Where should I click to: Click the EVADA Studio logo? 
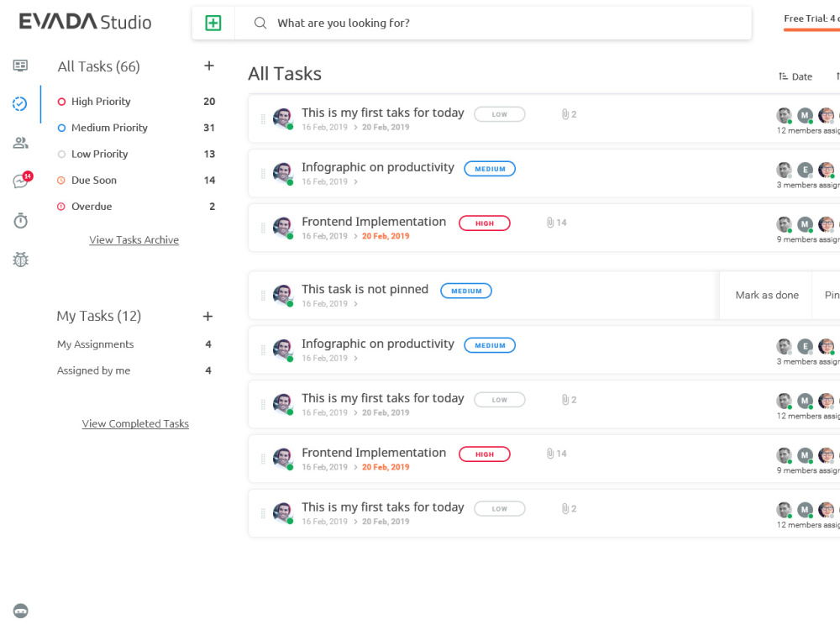(x=85, y=22)
